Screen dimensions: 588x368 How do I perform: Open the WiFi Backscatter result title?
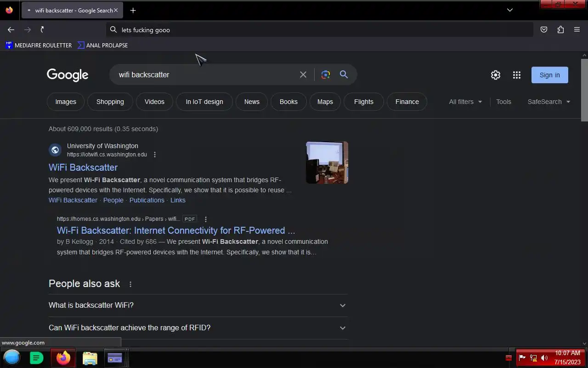tap(83, 167)
